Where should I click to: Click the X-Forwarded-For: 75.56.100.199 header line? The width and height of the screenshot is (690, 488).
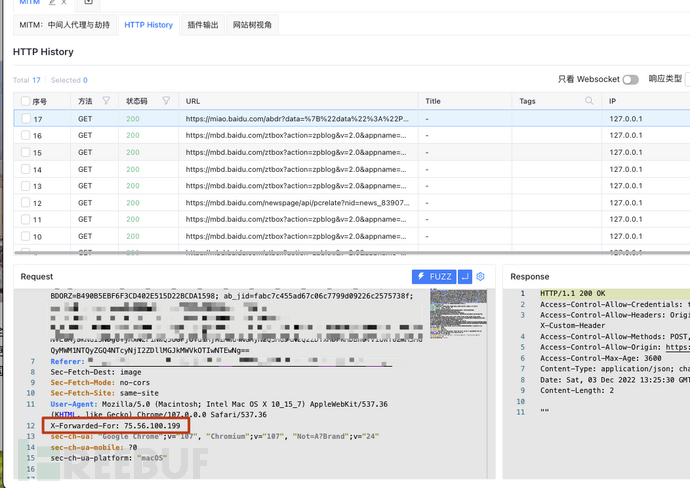pos(115,426)
